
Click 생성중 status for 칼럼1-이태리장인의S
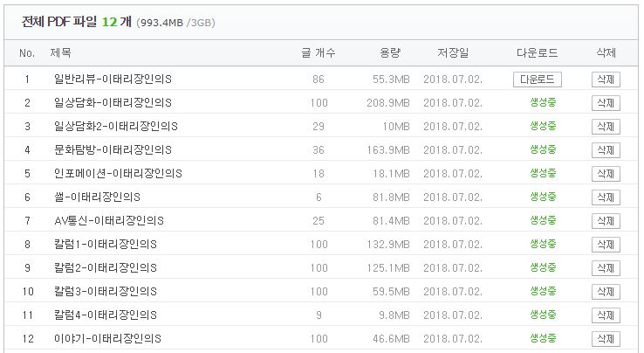pyautogui.click(x=543, y=244)
